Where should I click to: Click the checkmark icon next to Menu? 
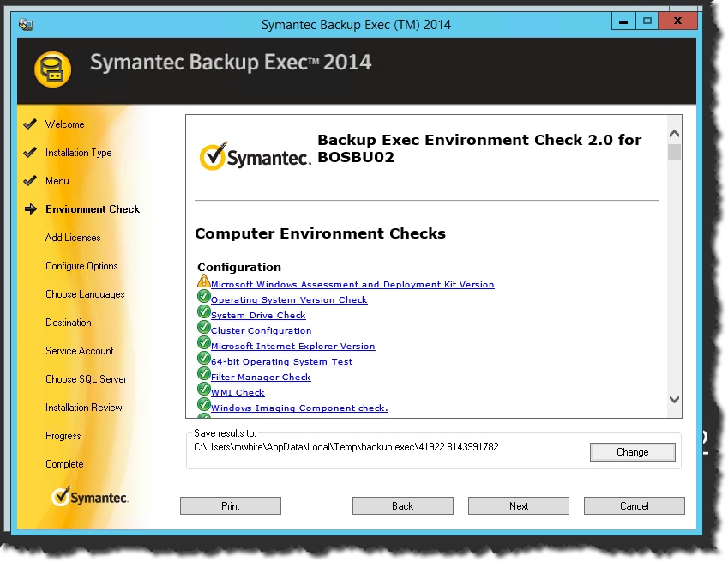tap(30, 181)
